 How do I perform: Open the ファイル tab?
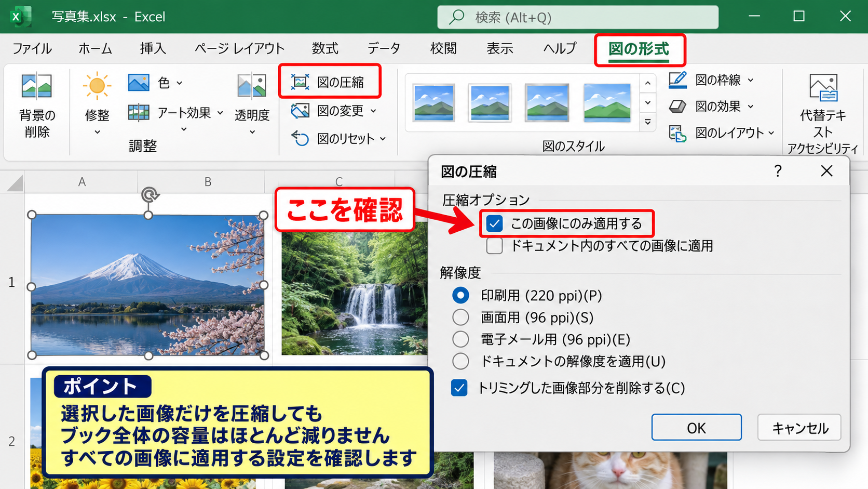(32, 49)
